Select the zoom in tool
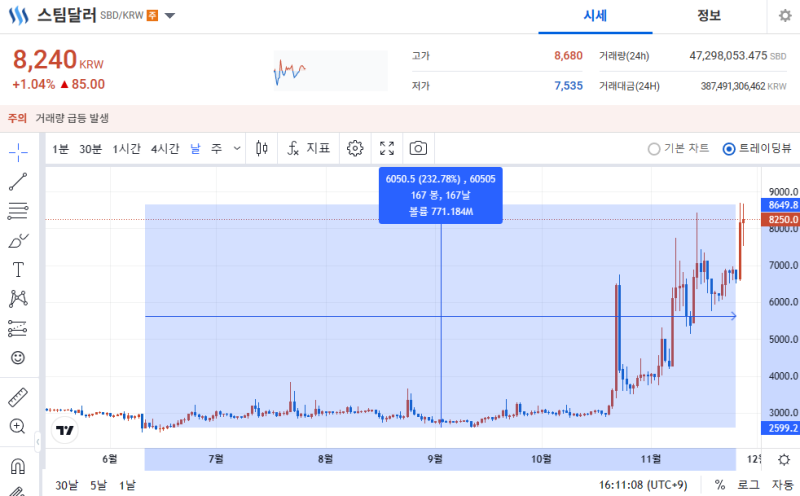This screenshot has height=496, width=800. click(x=17, y=426)
